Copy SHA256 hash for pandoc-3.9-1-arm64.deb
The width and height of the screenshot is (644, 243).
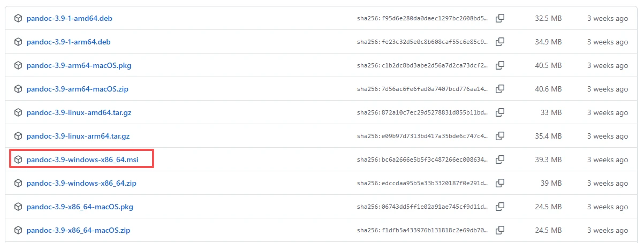[x=500, y=42]
